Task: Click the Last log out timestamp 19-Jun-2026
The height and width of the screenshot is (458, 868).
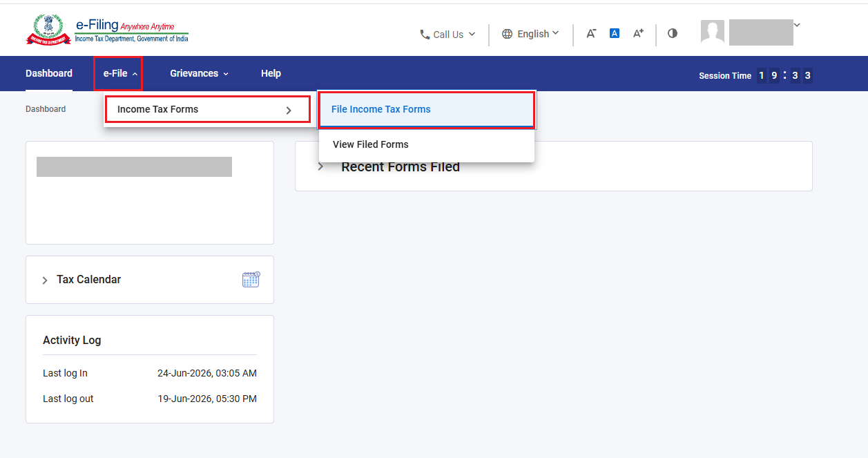Action: point(207,399)
